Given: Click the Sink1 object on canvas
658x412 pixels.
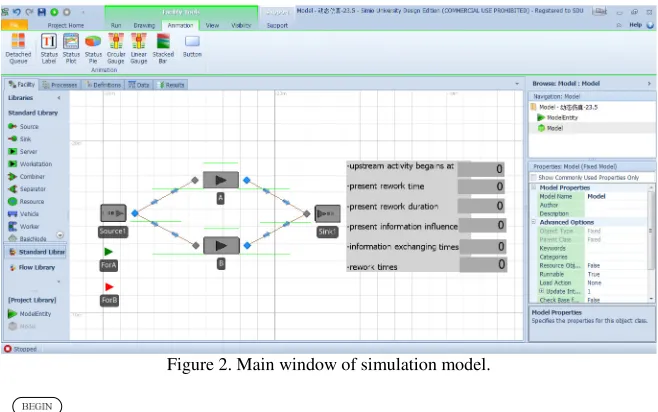Looking at the screenshot, I should (327, 214).
